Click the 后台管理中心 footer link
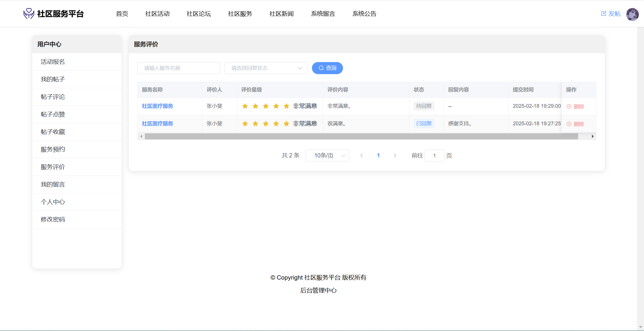The height and width of the screenshot is (331, 644). 318,290
